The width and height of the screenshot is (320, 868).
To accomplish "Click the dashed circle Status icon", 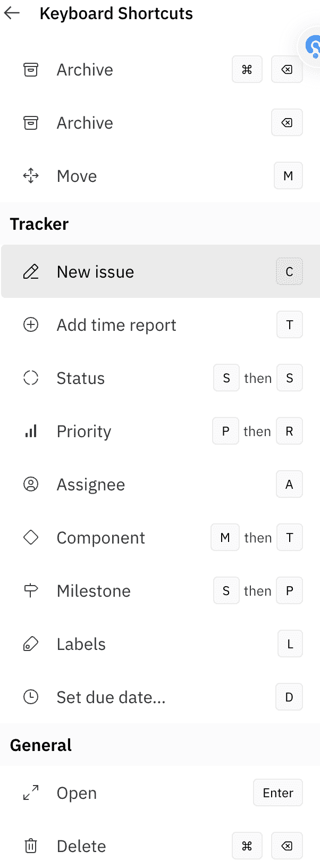I will click(x=31, y=378).
